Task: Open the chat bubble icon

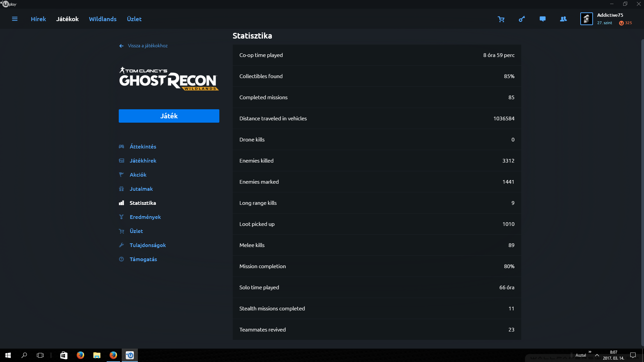Action: [x=542, y=19]
